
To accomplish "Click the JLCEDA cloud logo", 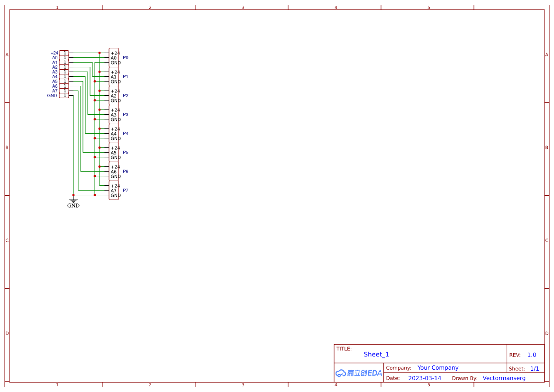I will click(x=359, y=373).
